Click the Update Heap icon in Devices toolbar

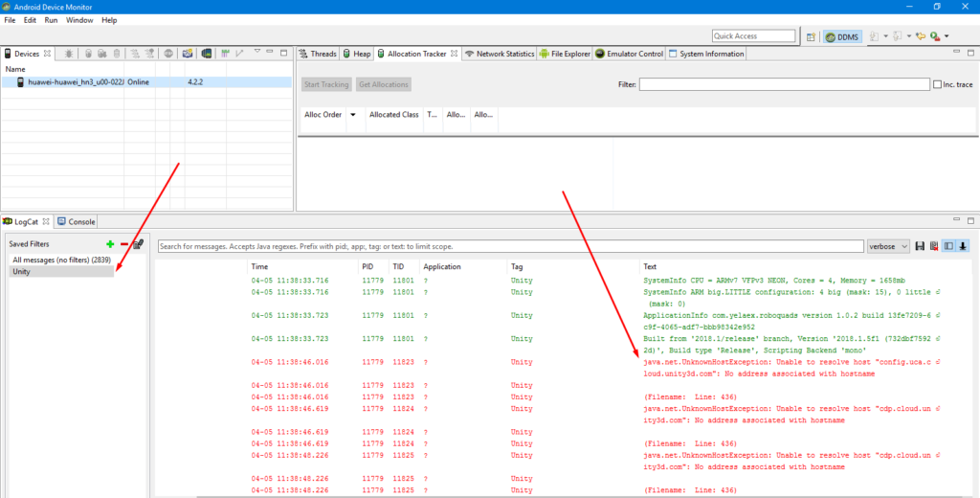88,54
